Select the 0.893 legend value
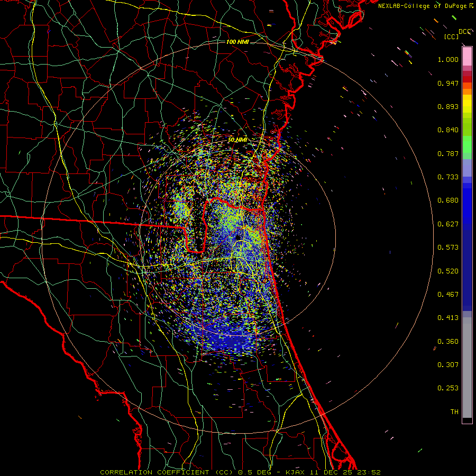The width and height of the screenshot is (476, 476). [448, 106]
